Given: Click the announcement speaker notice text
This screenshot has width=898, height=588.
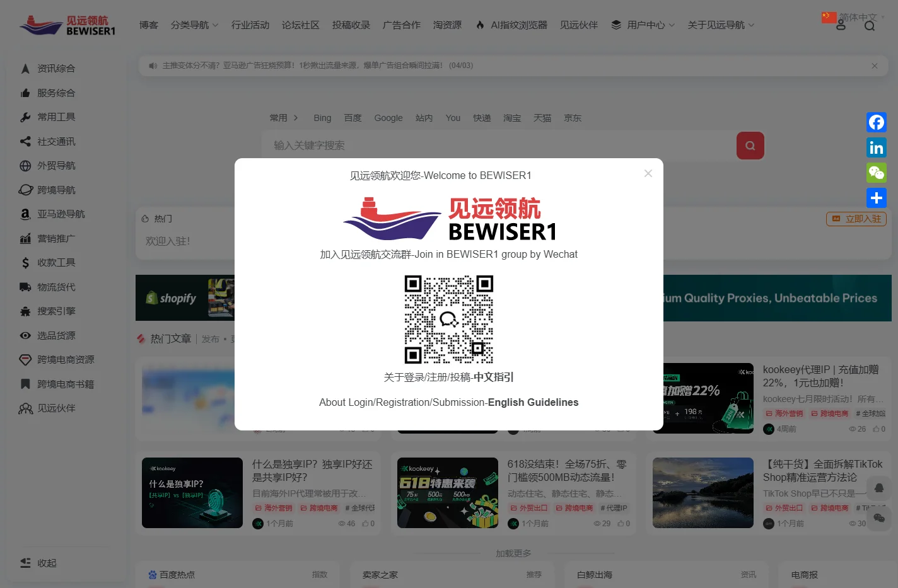Looking at the screenshot, I should [318, 66].
